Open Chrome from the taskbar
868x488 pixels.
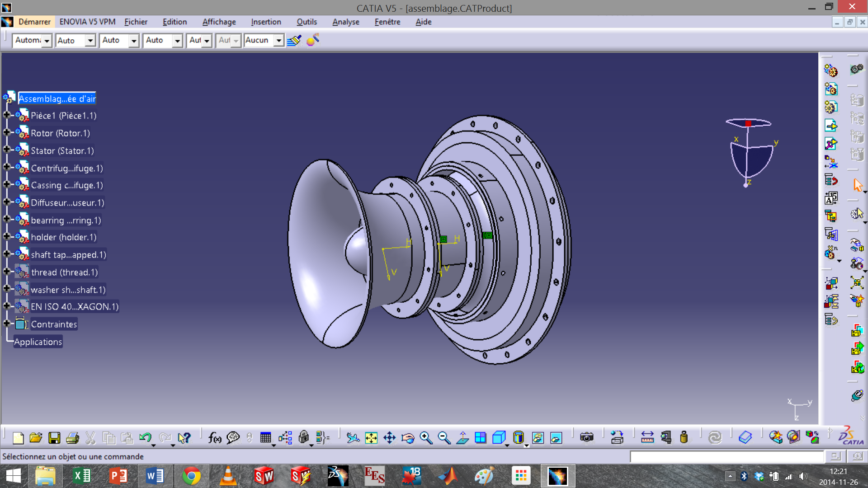tap(191, 476)
